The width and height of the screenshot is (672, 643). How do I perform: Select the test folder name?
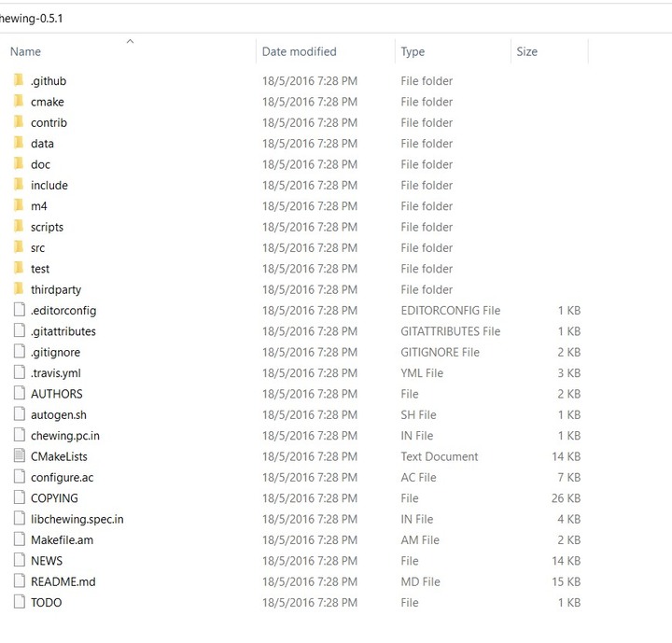pos(40,269)
